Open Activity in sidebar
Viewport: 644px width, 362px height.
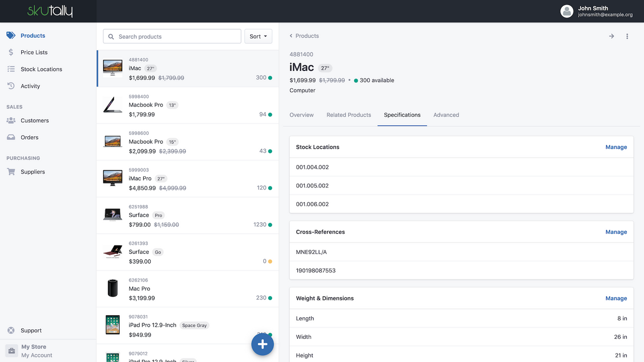point(30,86)
